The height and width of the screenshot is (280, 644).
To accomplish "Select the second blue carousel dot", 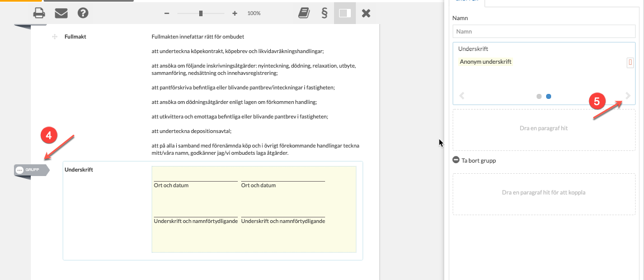I will (549, 97).
